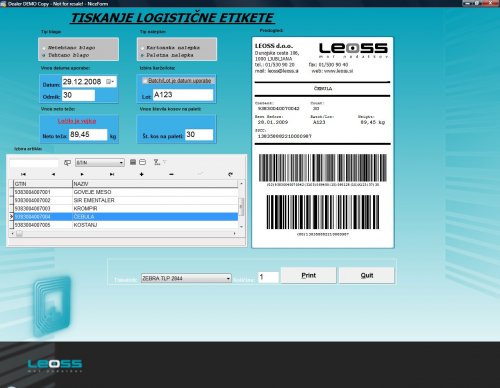Open the ZEBRA TLP 2844 printer dropdown
The width and height of the screenshot is (500, 388).
point(228,278)
